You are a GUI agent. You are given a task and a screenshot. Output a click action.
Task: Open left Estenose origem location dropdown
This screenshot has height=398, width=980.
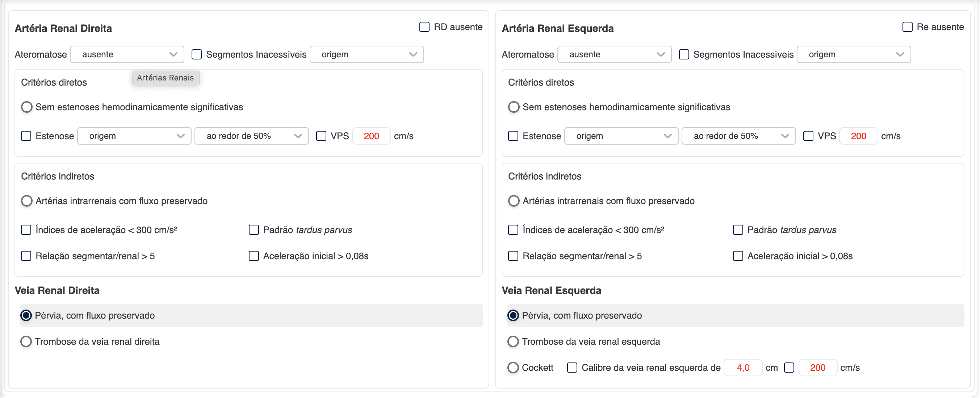click(621, 136)
